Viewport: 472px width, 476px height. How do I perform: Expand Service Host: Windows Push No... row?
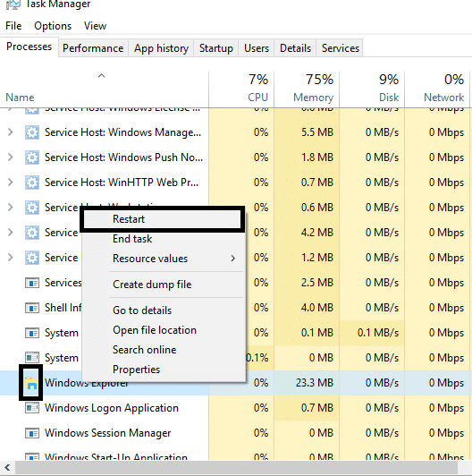(x=11, y=157)
